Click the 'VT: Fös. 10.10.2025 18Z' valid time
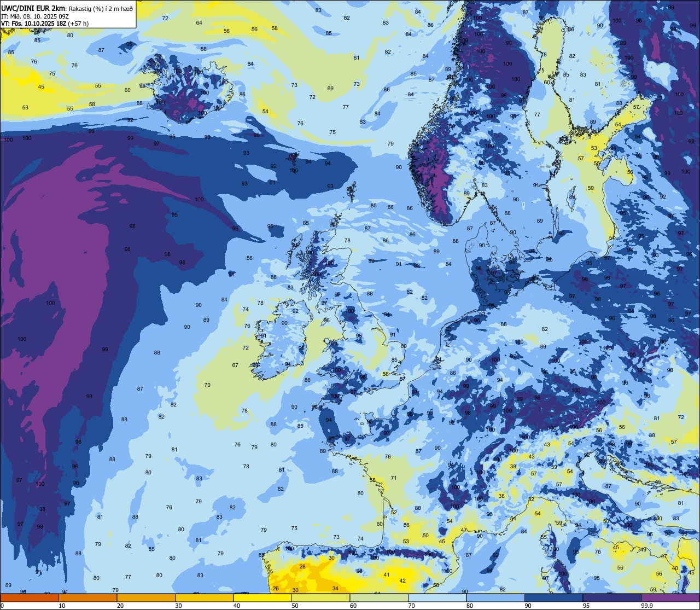 coord(35,24)
